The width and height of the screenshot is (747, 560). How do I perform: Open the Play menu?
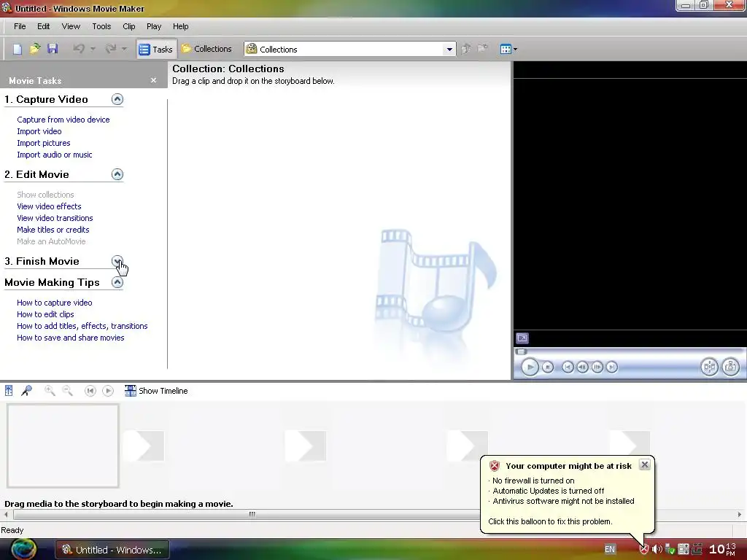tap(154, 27)
